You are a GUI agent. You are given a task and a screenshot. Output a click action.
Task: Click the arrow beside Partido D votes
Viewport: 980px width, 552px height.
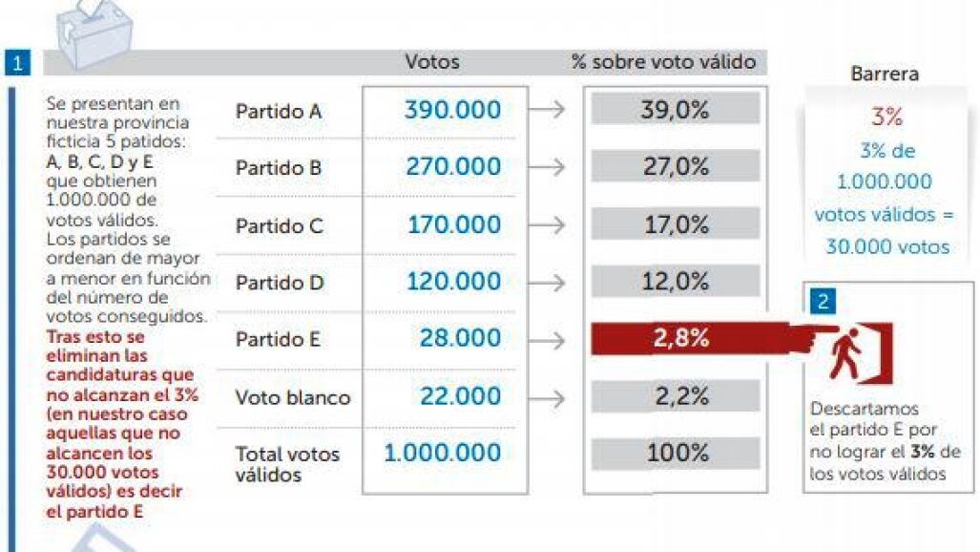point(546,283)
